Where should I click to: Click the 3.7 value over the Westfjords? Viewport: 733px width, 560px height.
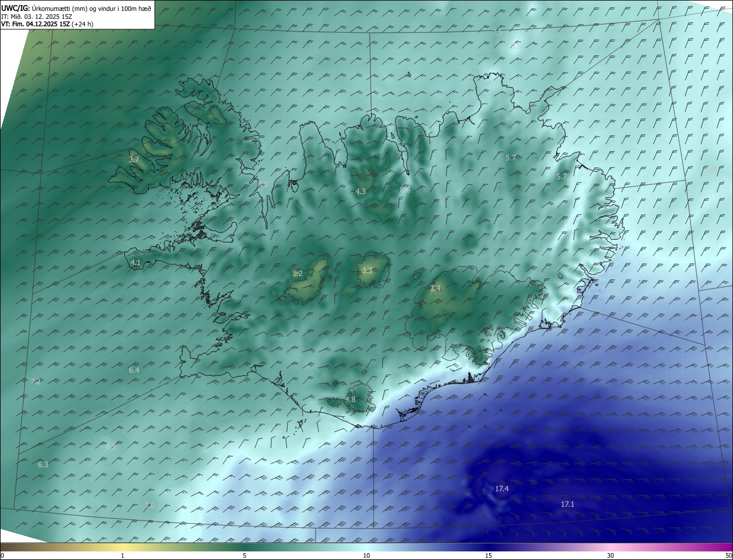tap(134, 160)
